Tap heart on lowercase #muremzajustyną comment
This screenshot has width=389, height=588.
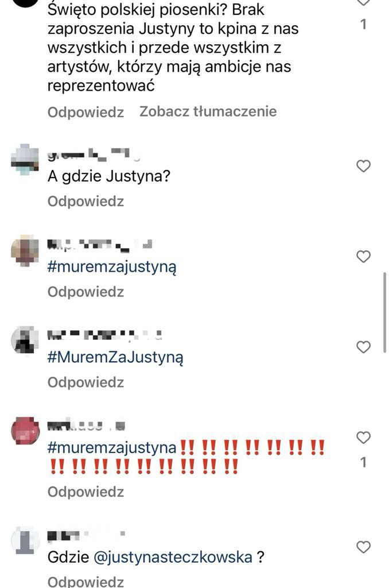[x=363, y=257]
